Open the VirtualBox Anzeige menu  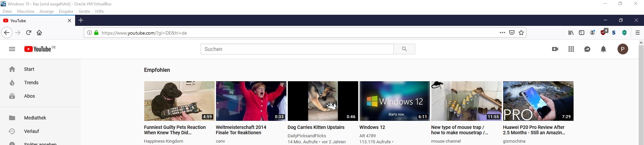tap(47, 11)
